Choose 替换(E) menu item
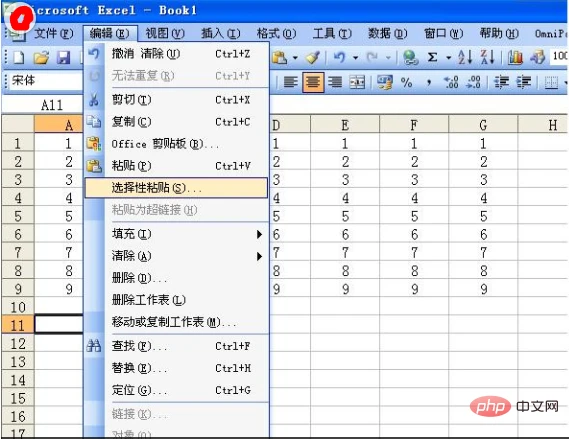 (177, 368)
